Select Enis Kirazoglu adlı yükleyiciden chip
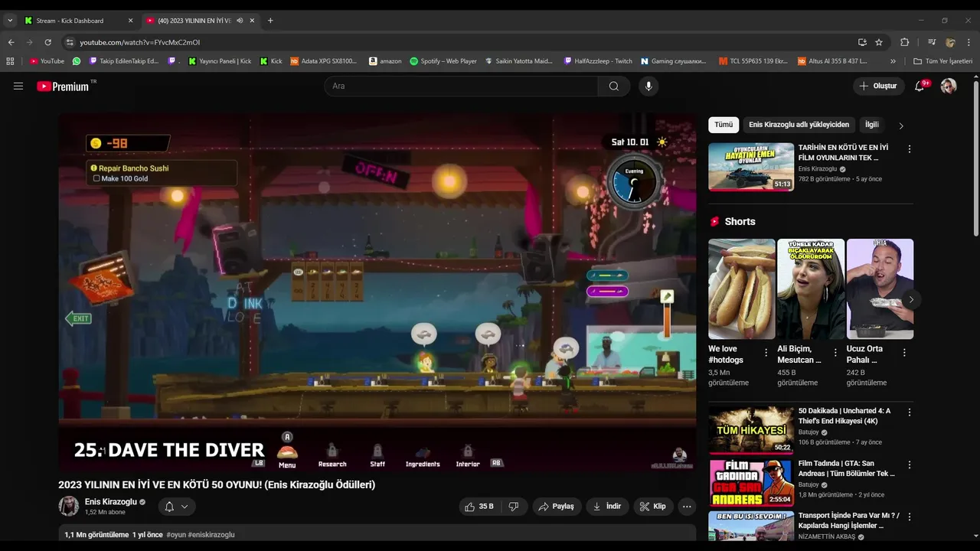 (799, 125)
